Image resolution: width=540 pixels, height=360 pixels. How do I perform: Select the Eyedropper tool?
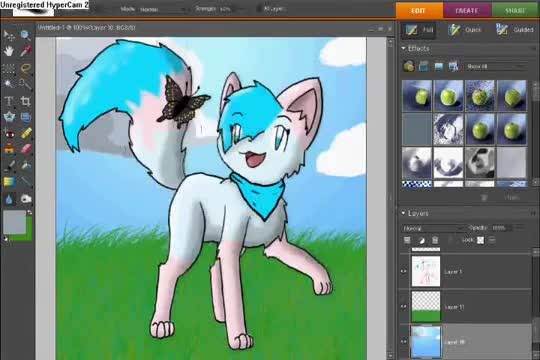pos(25,51)
